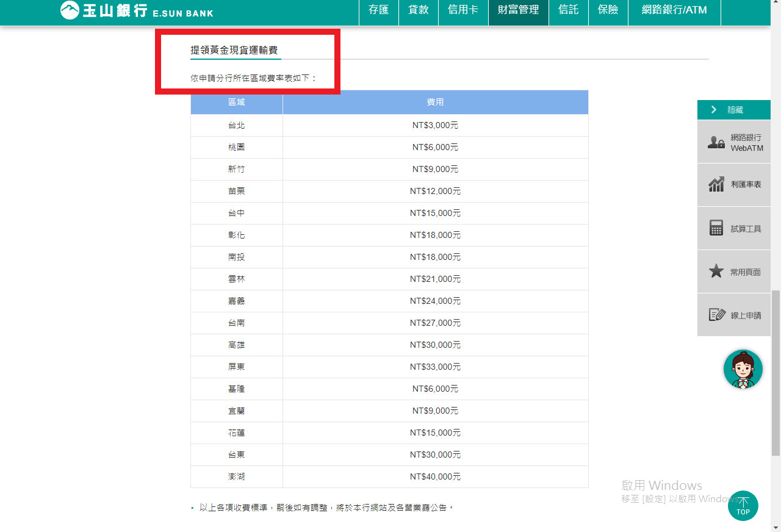Open the 貸款 menu
Image resolution: width=781 pixels, height=532 pixels.
click(x=419, y=10)
